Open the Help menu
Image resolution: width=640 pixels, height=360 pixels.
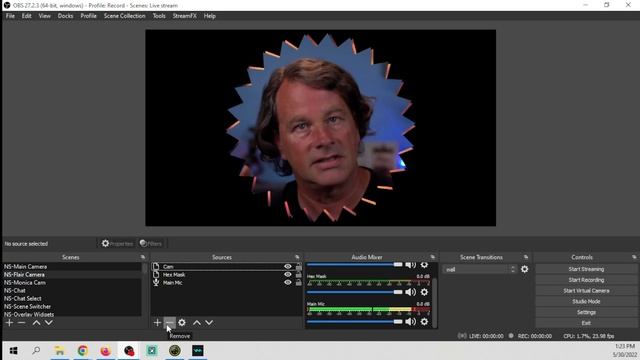click(x=210, y=16)
